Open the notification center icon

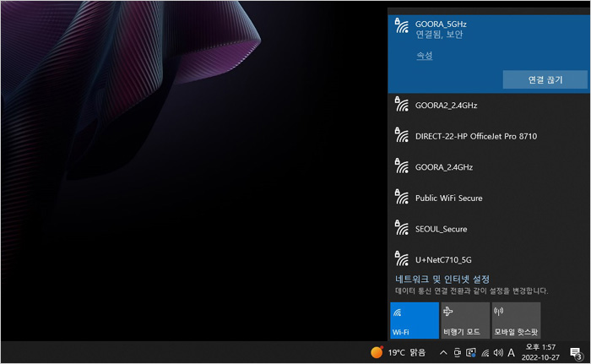pos(576,352)
